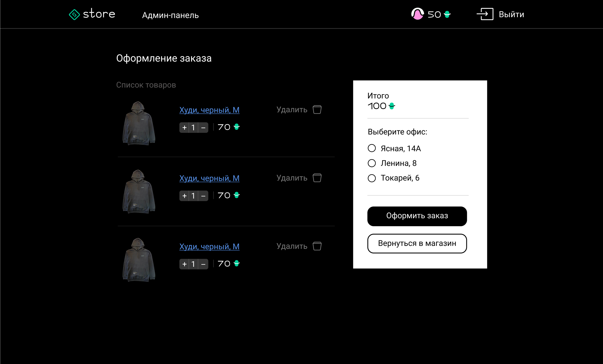This screenshot has height=364, width=603.
Task: Decrease quantity of the second hoodie with minus
Action: tap(203, 196)
